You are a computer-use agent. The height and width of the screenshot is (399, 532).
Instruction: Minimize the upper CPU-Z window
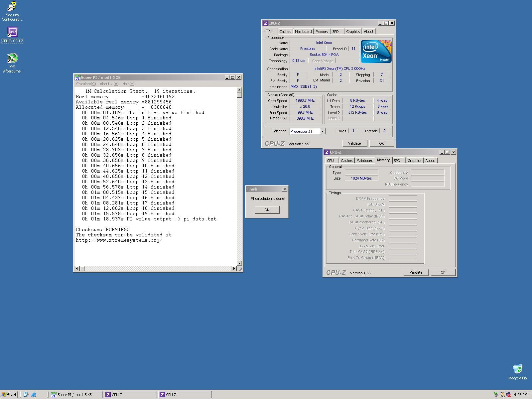[x=380, y=23]
